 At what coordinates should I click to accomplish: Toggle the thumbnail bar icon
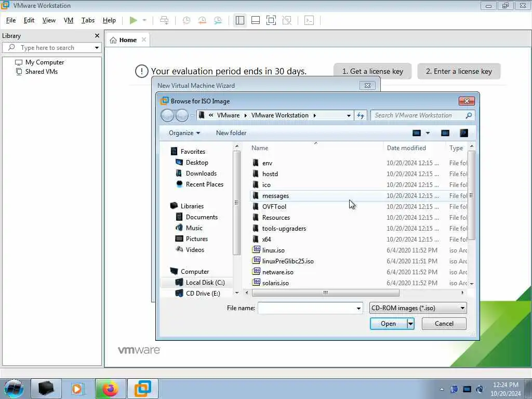256,20
